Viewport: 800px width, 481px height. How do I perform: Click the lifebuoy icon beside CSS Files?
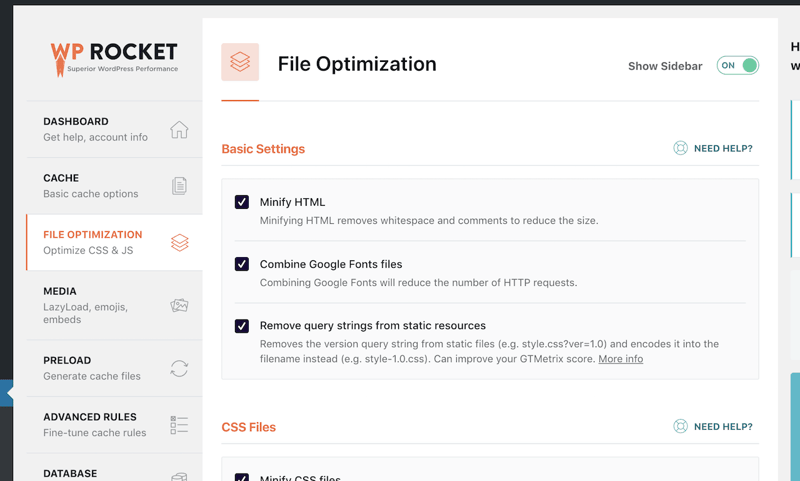(x=680, y=426)
